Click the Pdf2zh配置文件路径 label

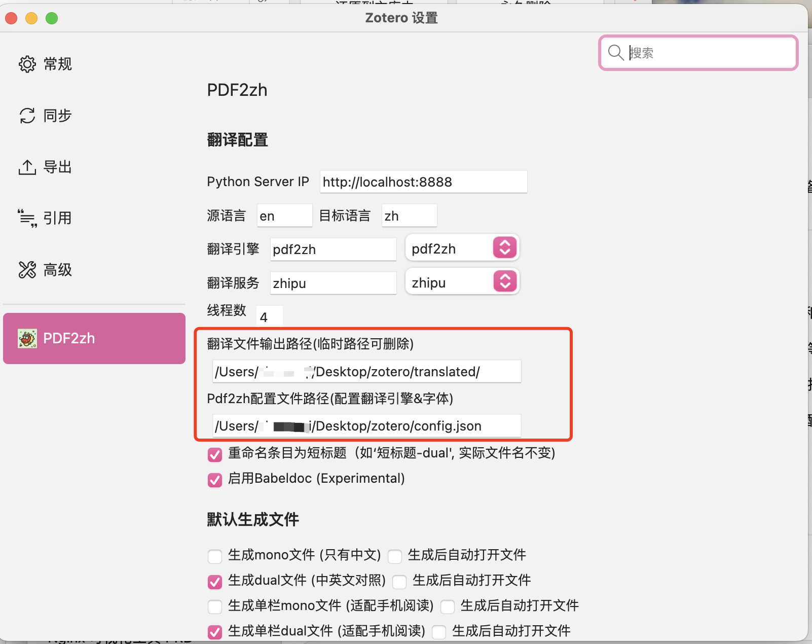pos(330,399)
